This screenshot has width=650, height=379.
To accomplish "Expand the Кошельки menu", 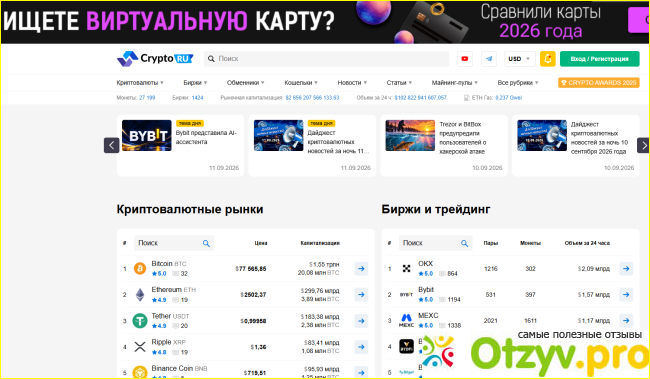I will pos(301,83).
